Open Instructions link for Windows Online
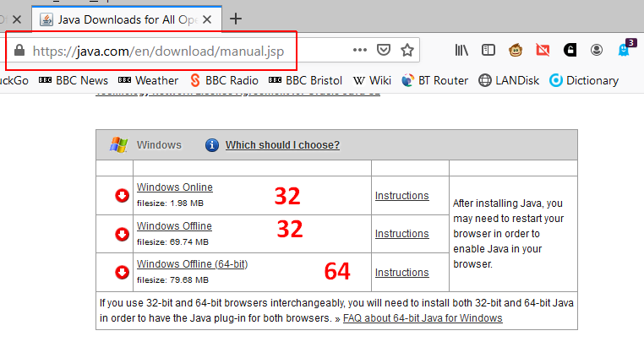 click(x=401, y=195)
